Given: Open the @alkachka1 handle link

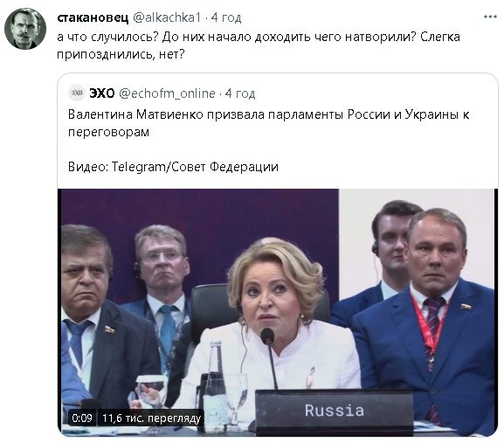Looking at the screenshot, I should [167, 17].
